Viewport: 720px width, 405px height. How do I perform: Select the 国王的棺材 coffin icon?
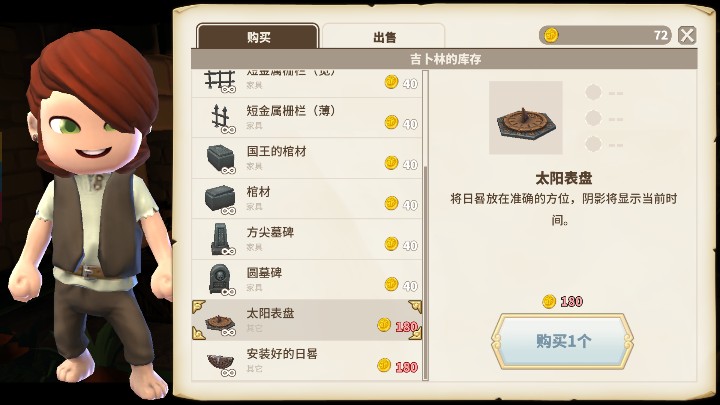(x=220, y=159)
